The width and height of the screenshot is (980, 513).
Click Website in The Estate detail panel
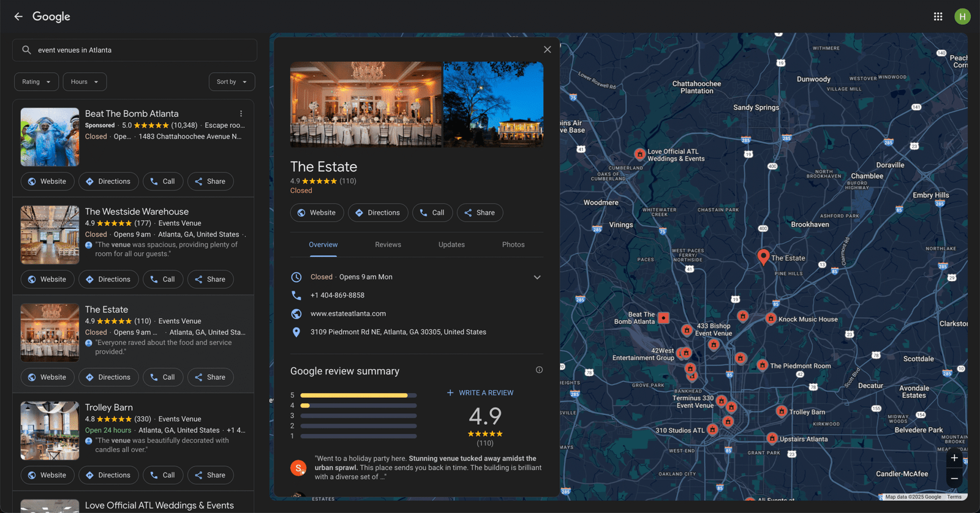tap(317, 212)
